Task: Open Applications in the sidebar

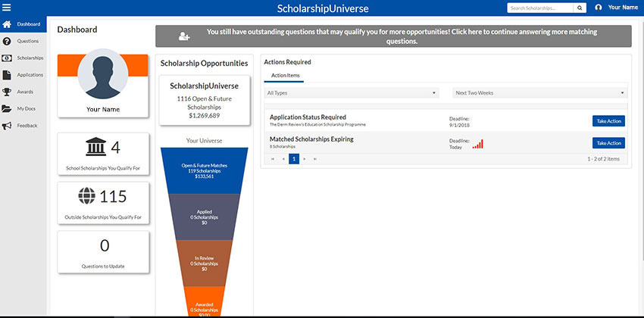Action: [23, 75]
